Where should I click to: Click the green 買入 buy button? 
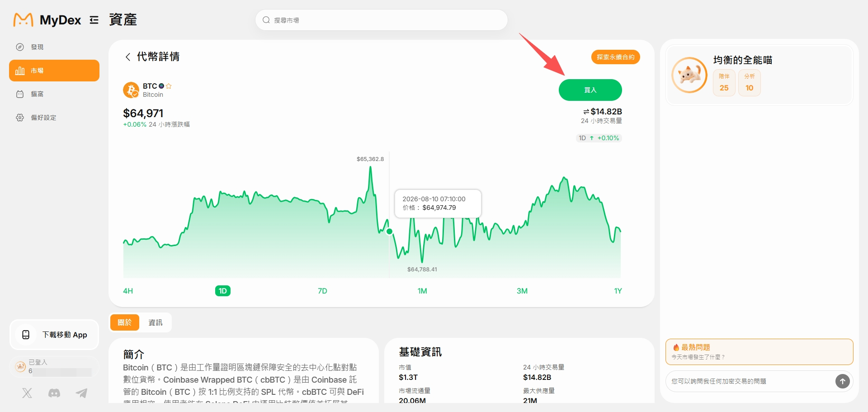[590, 90]
